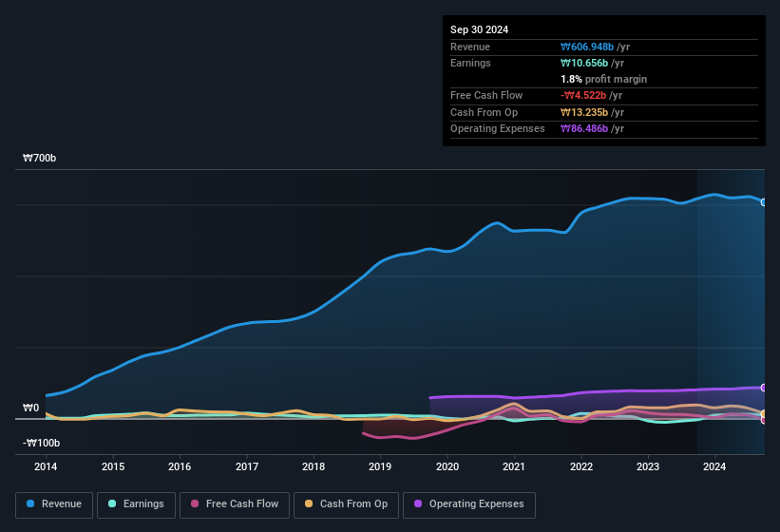Click the -₩4.522b free cash flow value
The image size is (780, 532).
coord(583,95)
